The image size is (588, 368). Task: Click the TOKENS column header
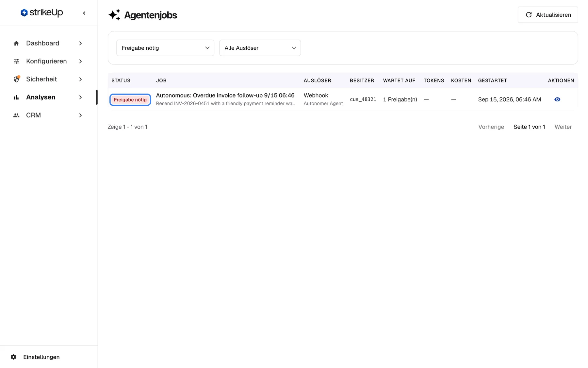click(434, 80)
